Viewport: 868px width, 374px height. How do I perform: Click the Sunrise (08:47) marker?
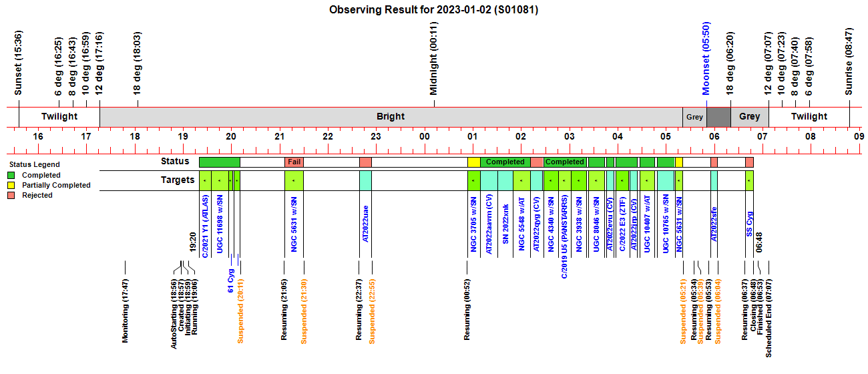849,61
